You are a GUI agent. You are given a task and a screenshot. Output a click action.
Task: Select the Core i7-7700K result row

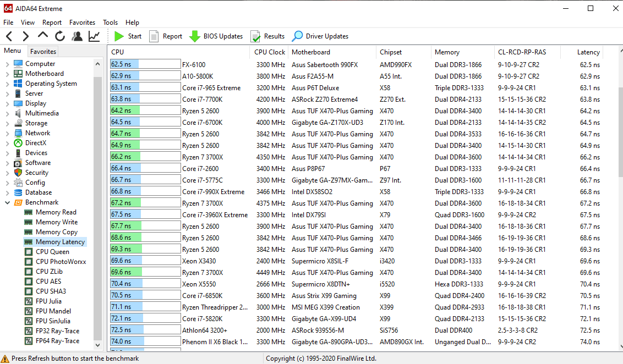356,99
